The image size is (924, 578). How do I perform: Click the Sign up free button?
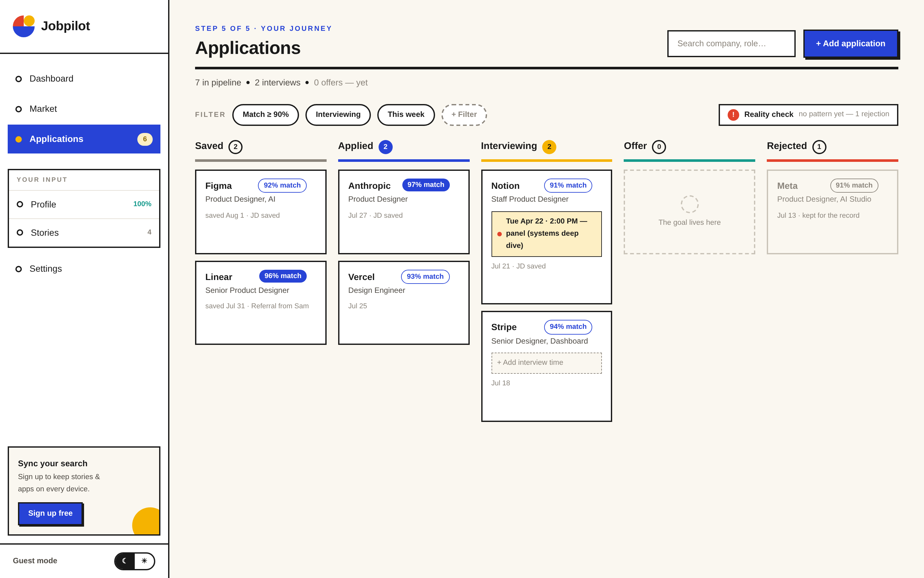click(50, 513)
